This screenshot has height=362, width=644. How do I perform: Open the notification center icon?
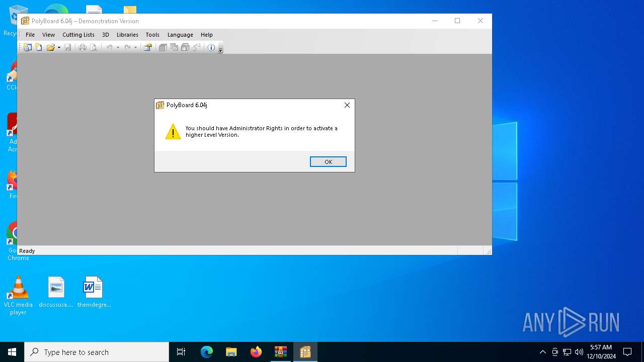coord(627,352)
